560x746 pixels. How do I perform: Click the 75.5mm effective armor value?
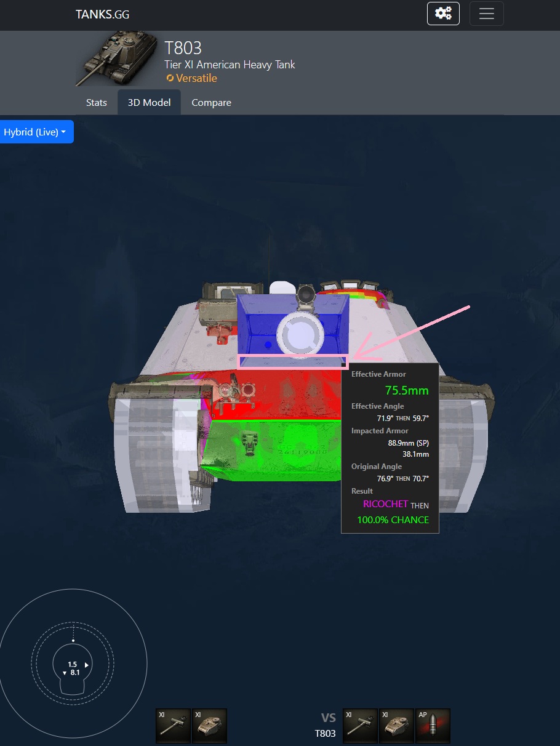[x=407, y=390]
